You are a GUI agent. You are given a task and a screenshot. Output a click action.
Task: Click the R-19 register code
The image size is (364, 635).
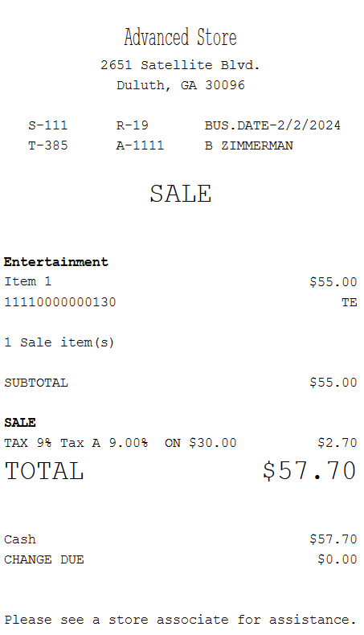point(133,125)
